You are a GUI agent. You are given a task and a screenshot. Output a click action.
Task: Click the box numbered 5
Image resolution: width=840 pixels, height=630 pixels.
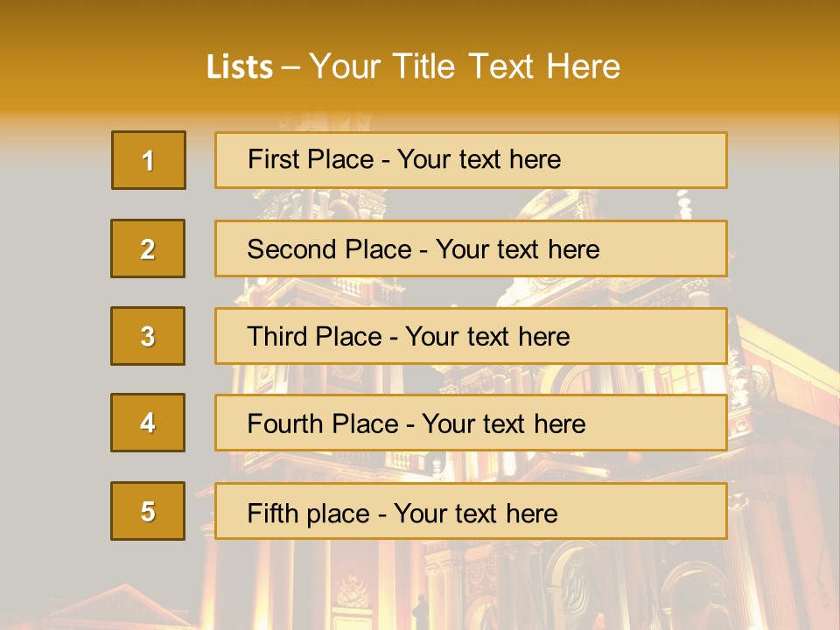[x=148, y=511]
